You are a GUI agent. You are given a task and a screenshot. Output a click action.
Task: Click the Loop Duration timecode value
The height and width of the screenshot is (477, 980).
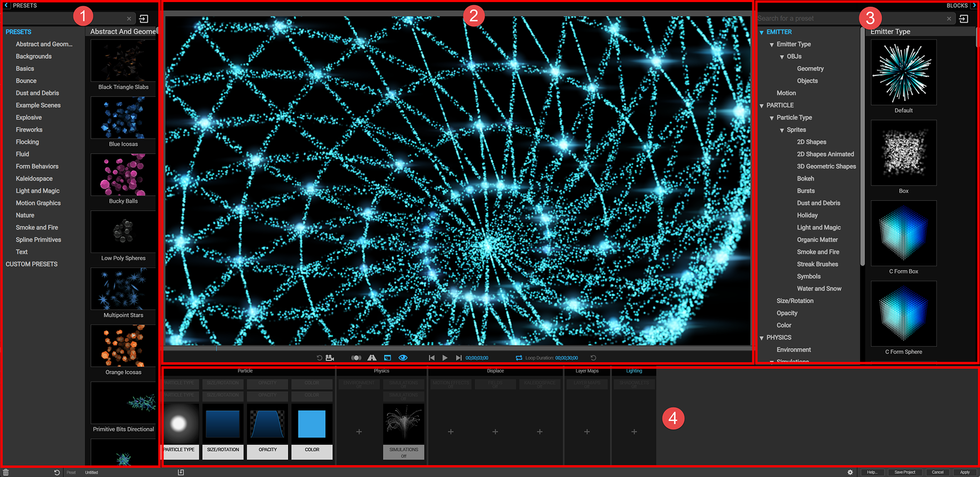pyautogui.click(x=567, y=358)
